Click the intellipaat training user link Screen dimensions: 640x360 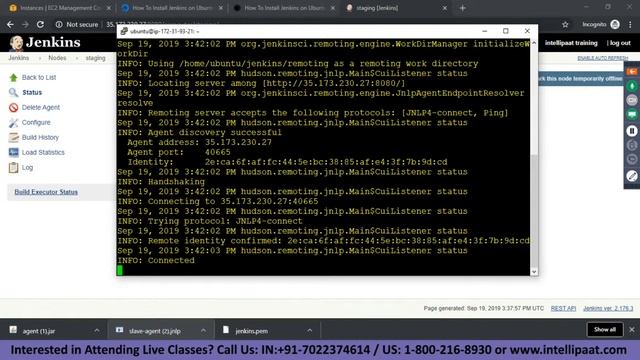click(x=571, y=43)
